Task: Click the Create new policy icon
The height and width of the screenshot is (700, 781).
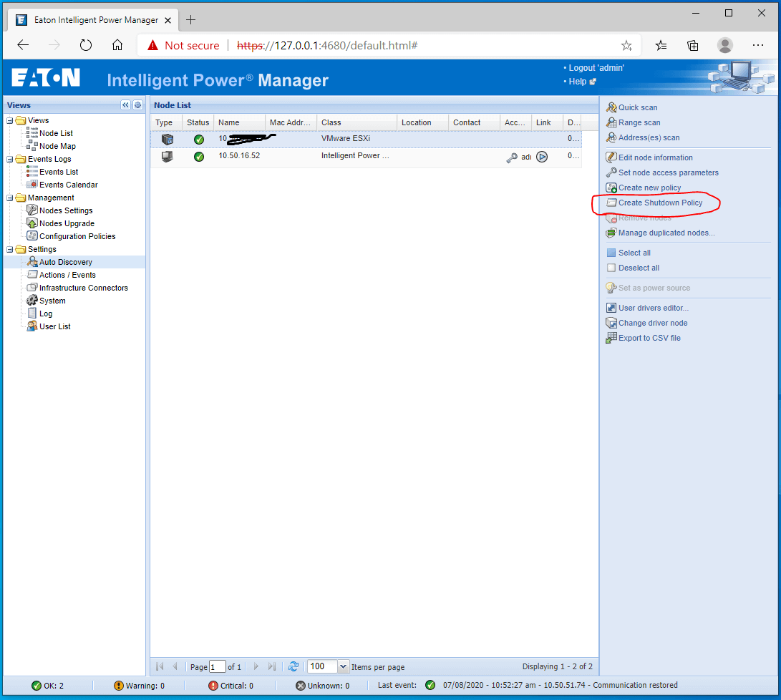Action: [x=610, y=188]
